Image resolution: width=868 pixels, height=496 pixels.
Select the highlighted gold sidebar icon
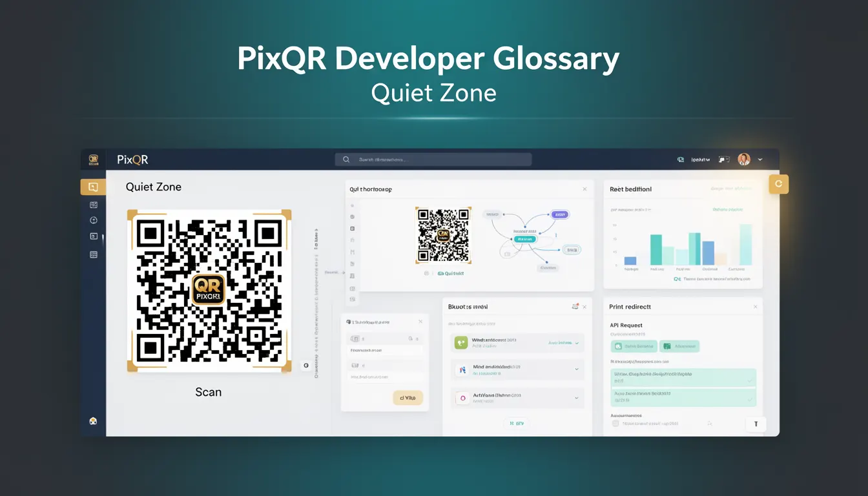pyautogui.click(x=93, y=187)
